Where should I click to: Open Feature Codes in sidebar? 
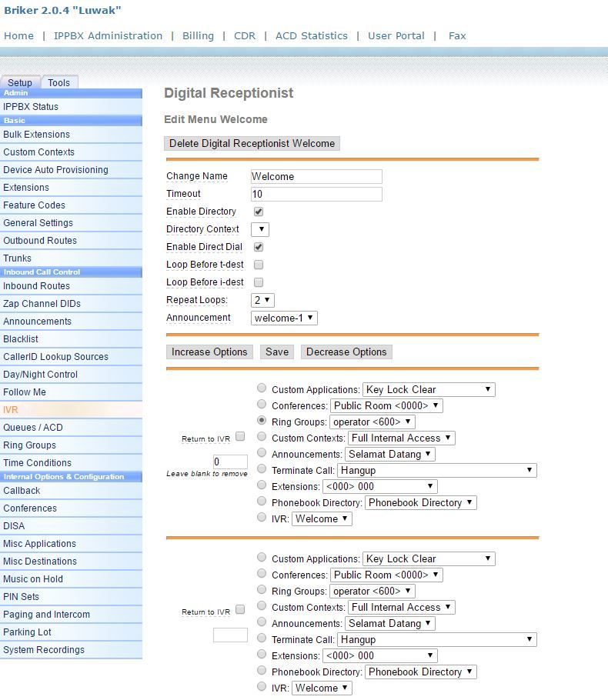tap(71, 205)
